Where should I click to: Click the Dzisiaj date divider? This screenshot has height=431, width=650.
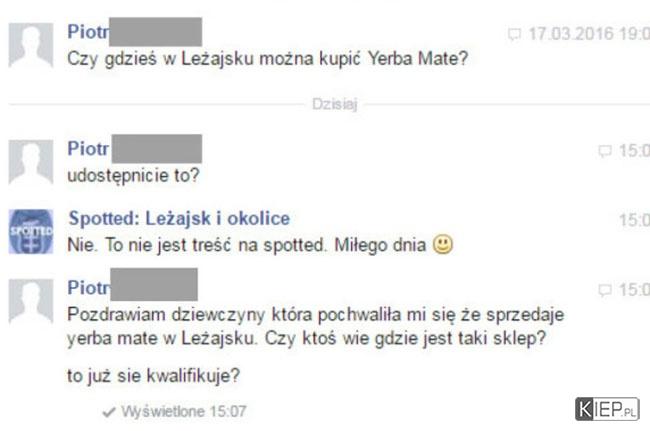click(x=335, y=104)
